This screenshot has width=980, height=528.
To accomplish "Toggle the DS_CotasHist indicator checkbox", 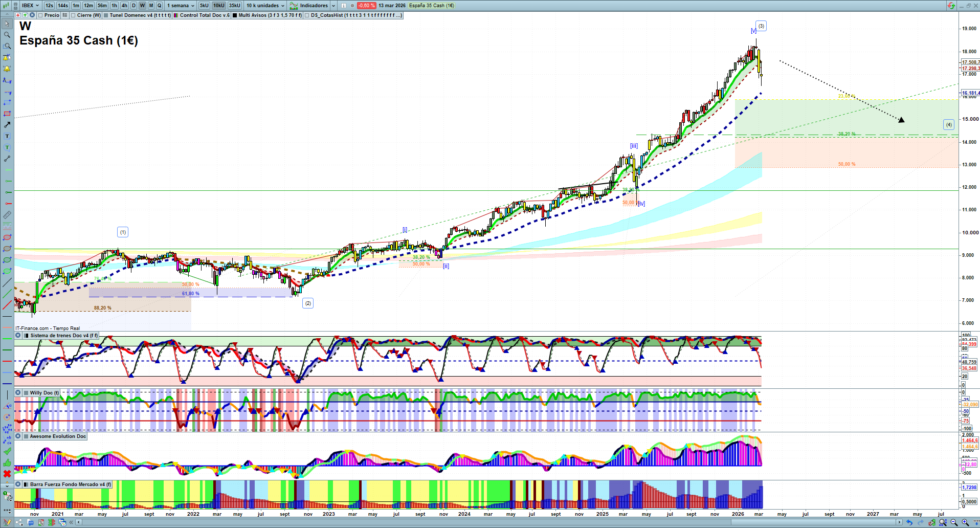I will [307, 15].
